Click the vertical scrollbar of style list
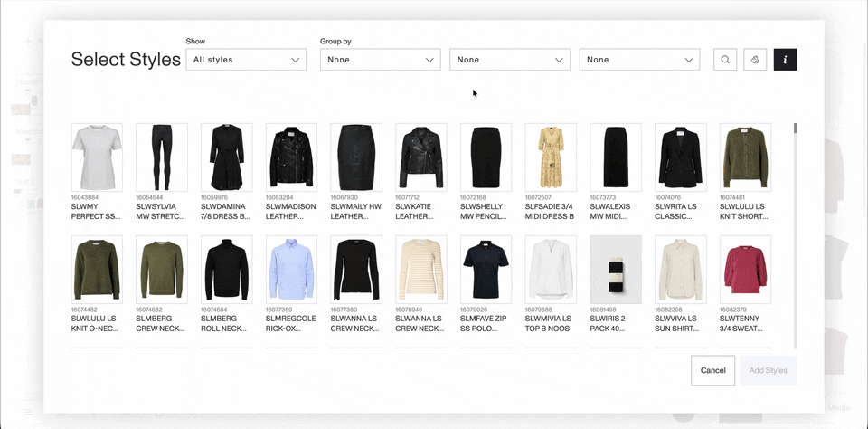 pyautogui.click(x=795, y=235)
